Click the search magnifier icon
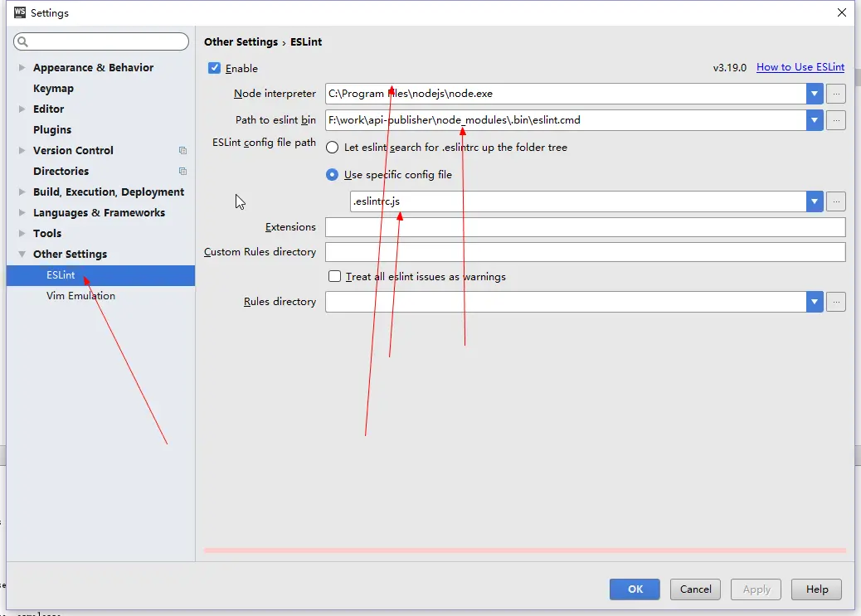861x616 pixels. (22, 41)
